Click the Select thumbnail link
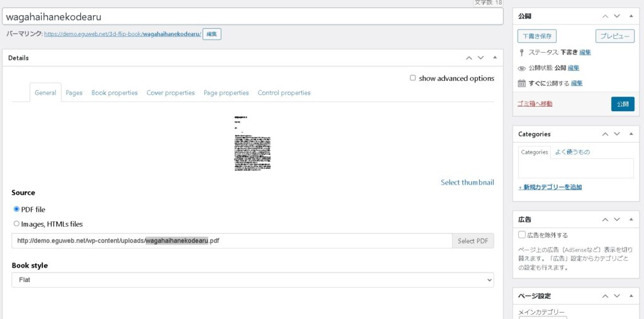Viewport: 644px width, 319px height. coord(467,182)
